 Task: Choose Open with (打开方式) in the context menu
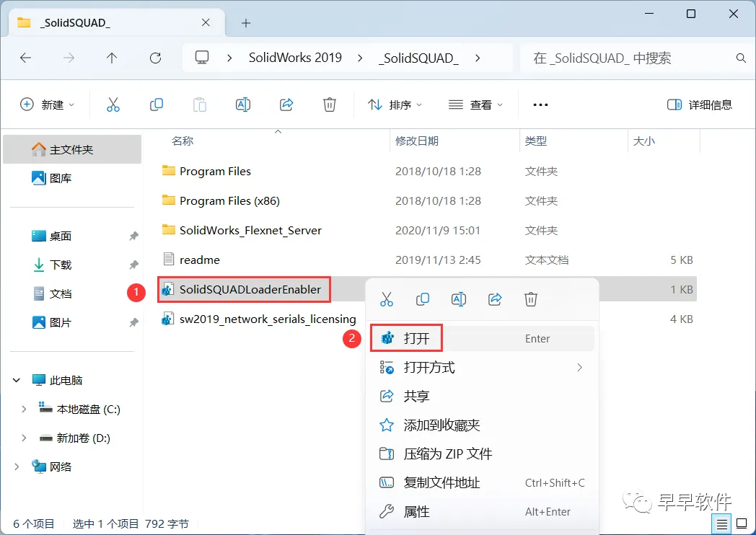pyautogui.click(x=482, y=367)
